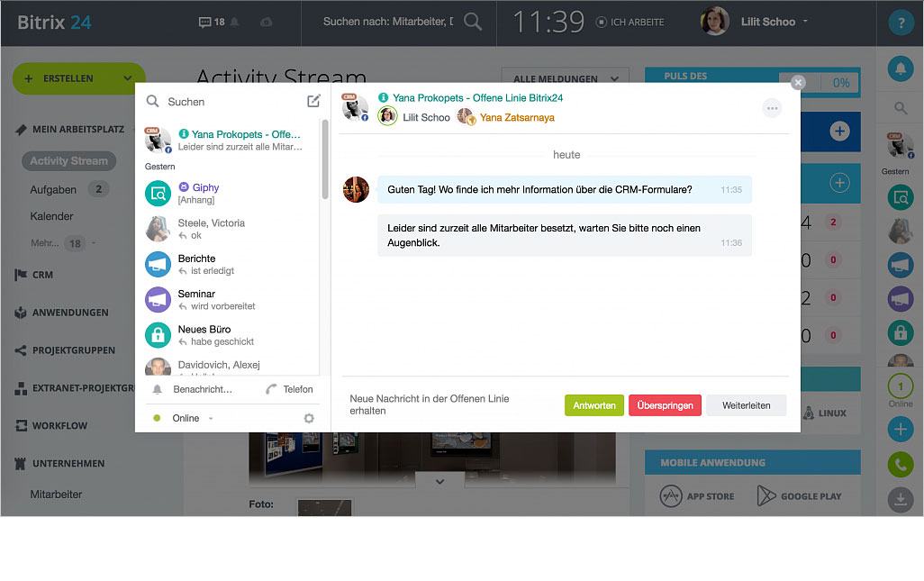Click the sender avatar beside the message
Screen dimensions: 924x581
(356, 190)
